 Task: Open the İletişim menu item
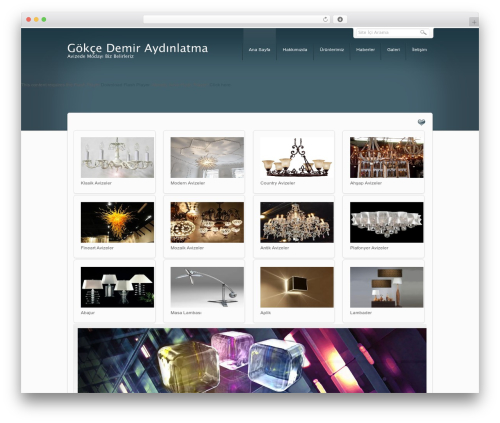coord(419,50)
